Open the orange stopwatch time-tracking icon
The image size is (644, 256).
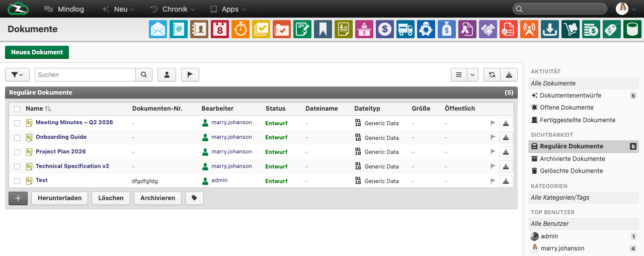point(240,29)
